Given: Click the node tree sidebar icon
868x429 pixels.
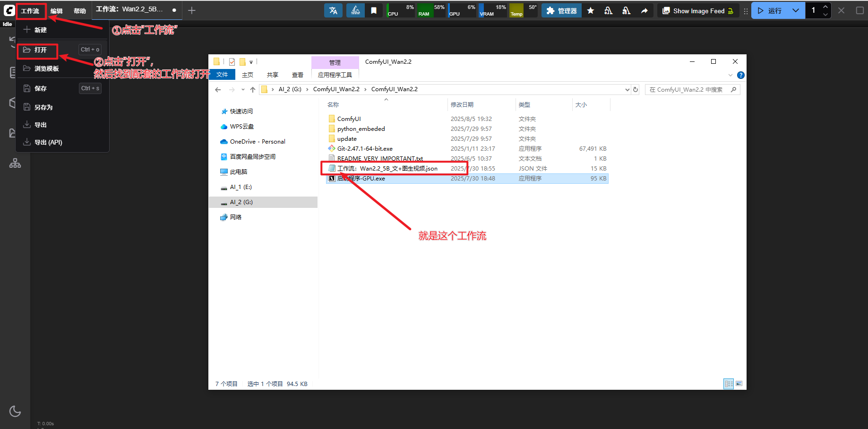Looking at the screenshot, I should tap(15, 163).
